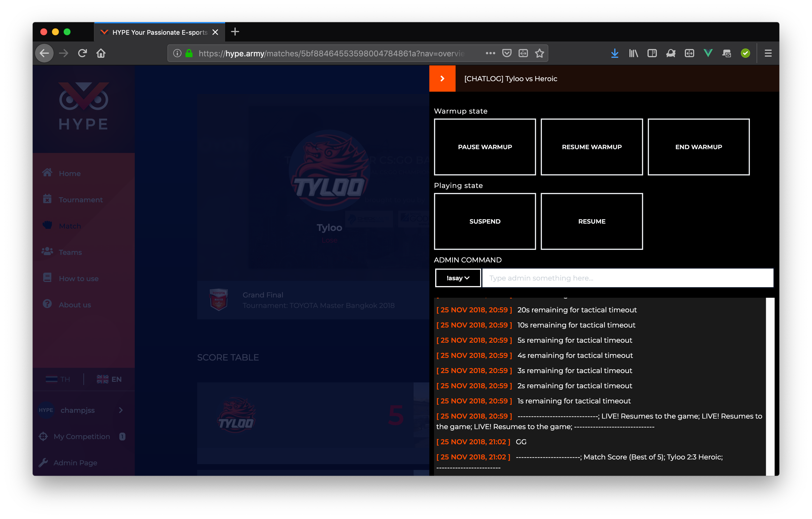Open page actions three-dot menu
Screen dimensions: 812x519
490,53
